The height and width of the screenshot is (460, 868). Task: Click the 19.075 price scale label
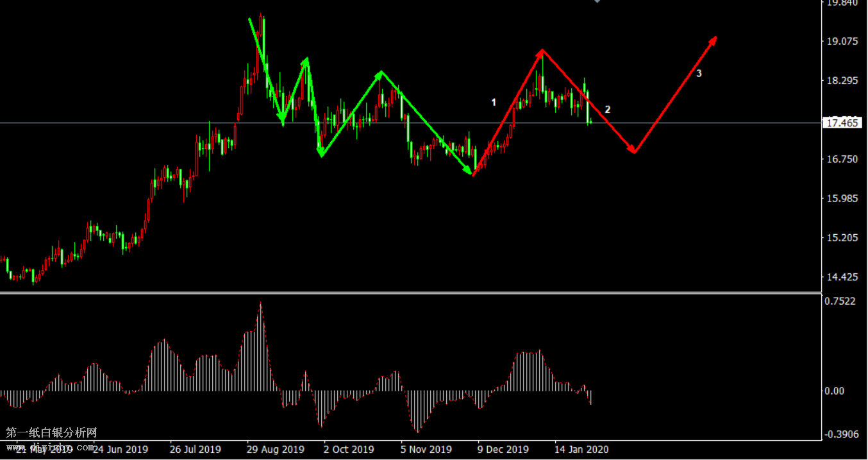coord(842,42)
